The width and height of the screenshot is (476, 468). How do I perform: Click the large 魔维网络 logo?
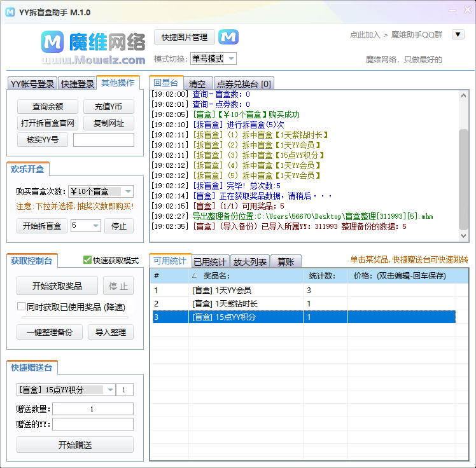click(x=93, y=42)
